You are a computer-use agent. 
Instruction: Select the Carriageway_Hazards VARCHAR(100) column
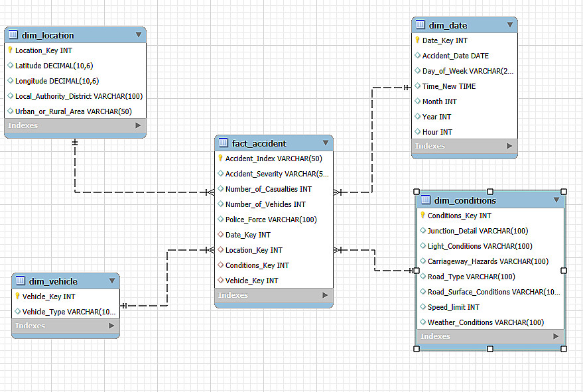pyautogui.click(x=490, y=261)
